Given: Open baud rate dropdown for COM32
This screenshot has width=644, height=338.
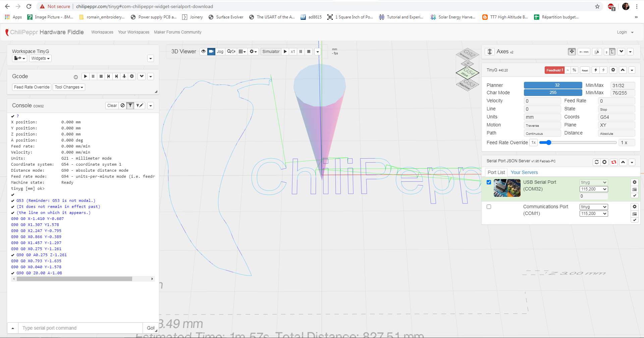Looking at the screenshot, I should (x=594, y=189).
